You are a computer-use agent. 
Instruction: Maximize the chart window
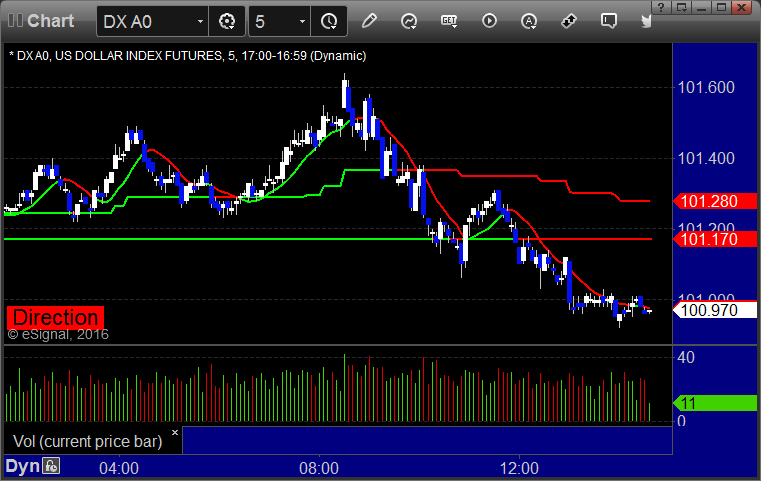[722, 7]
